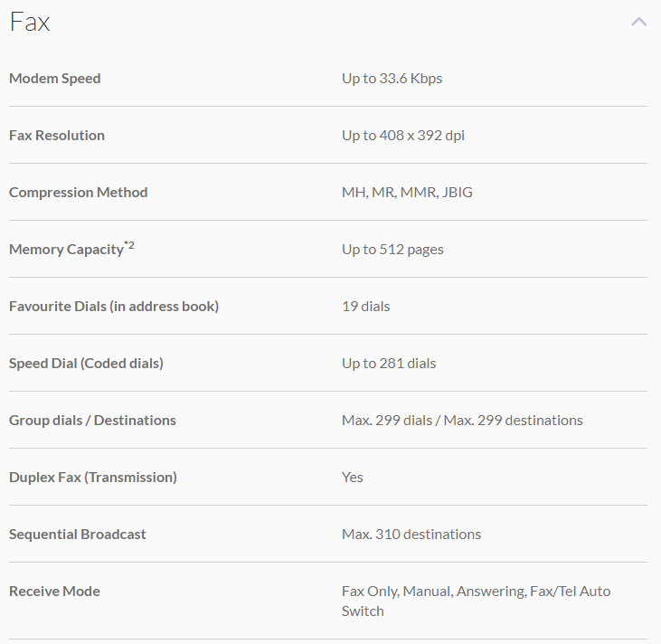Click the Duplex Fax (Transmission) label

click(x=93, y=478)
